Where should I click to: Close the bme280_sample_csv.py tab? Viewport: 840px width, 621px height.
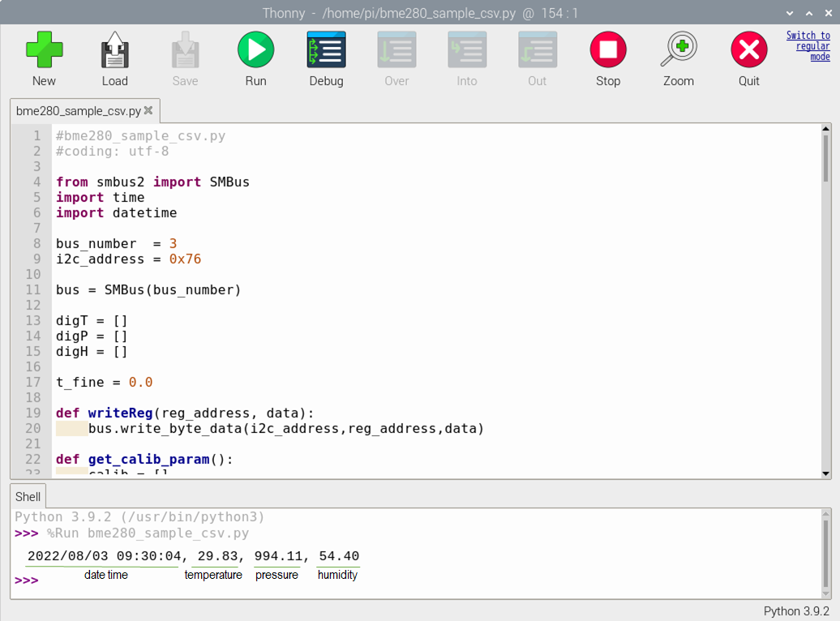click(x=149, y=111)
